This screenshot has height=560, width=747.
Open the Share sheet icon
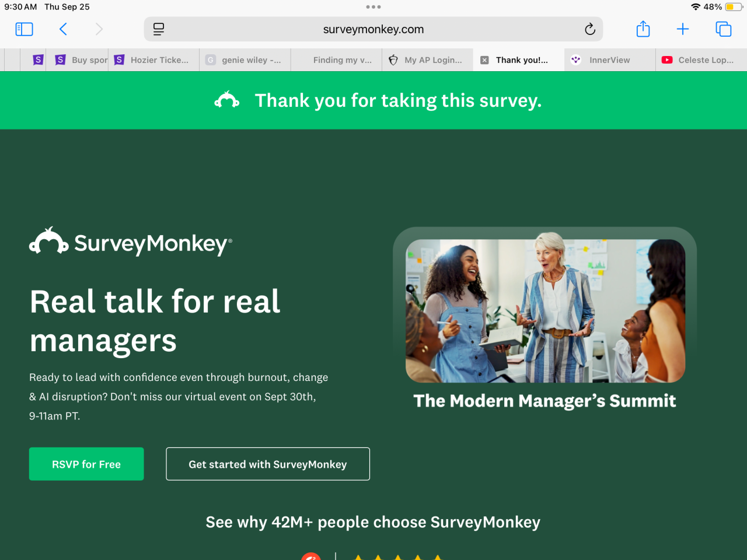point(643,29)
